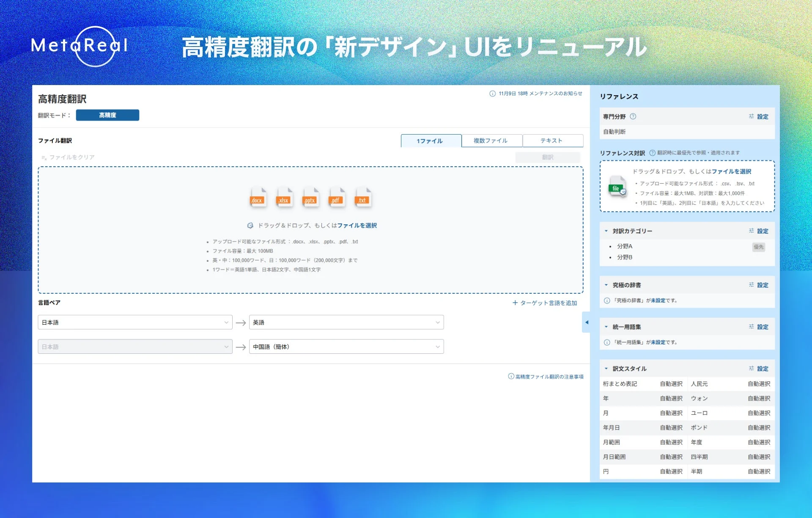Screen dimensions: 812x518
Task: Collapse the 訳文スタイル section
Action: pos(605,369)
